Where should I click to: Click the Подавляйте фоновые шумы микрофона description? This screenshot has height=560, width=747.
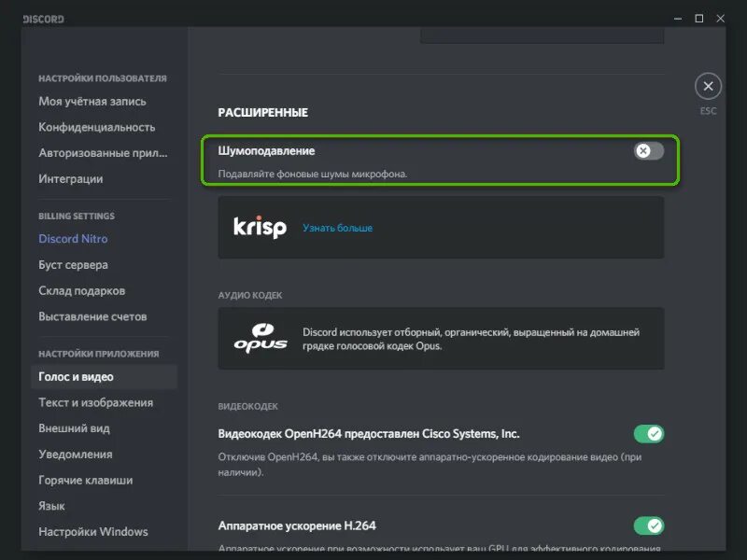[313, 174]
